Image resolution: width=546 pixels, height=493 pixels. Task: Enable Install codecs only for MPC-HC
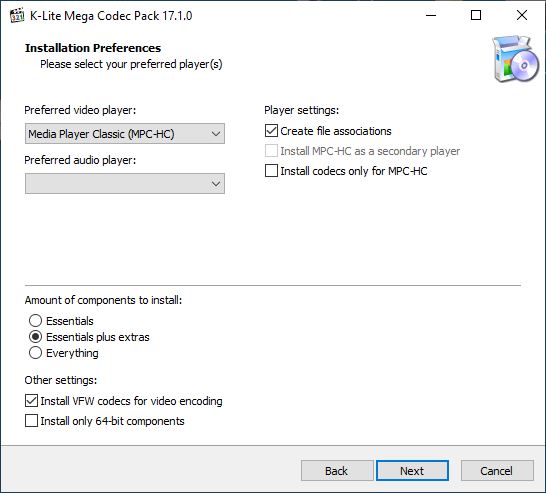tap(271, 171)
